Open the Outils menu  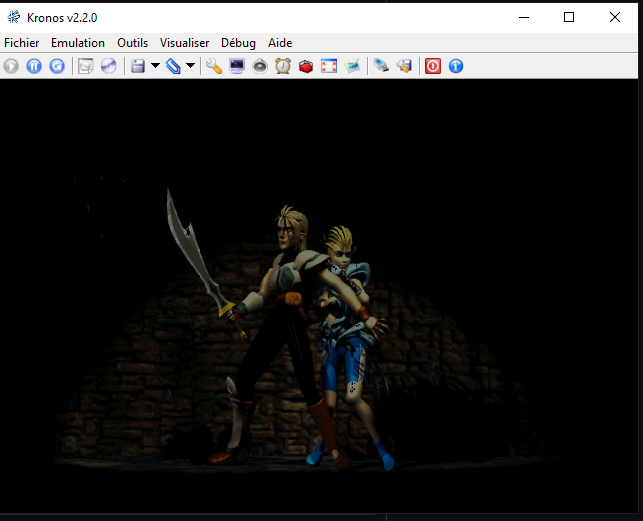coord(132,43)
